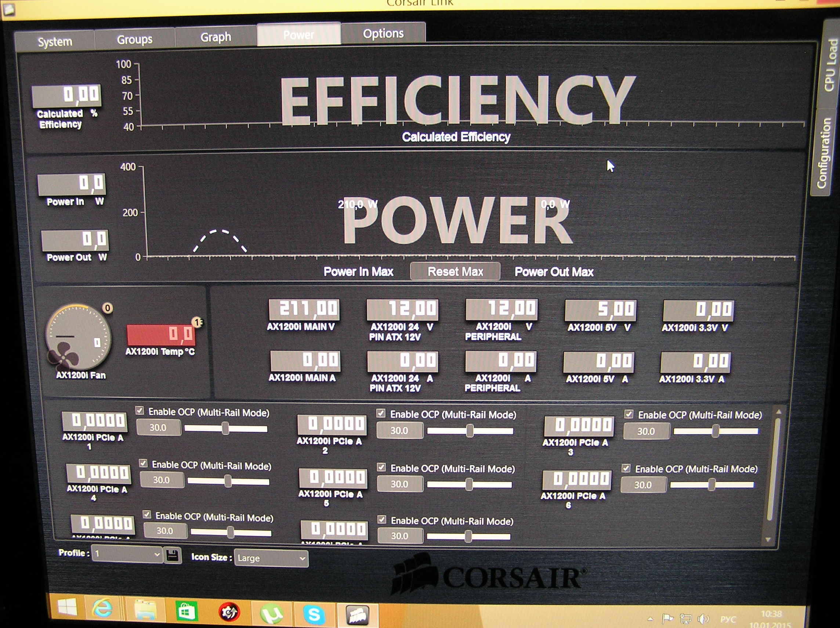Switch to the Graph tab
Image resolution: width=840 pixels, height=628 pixels.
click(x=216, y=37)
